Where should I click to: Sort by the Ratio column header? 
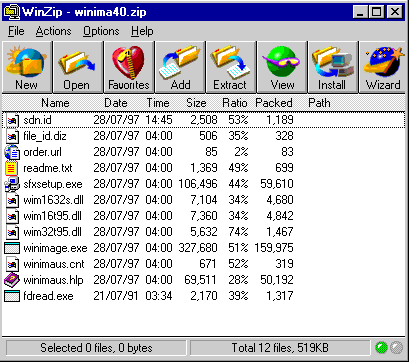(235, 103)
